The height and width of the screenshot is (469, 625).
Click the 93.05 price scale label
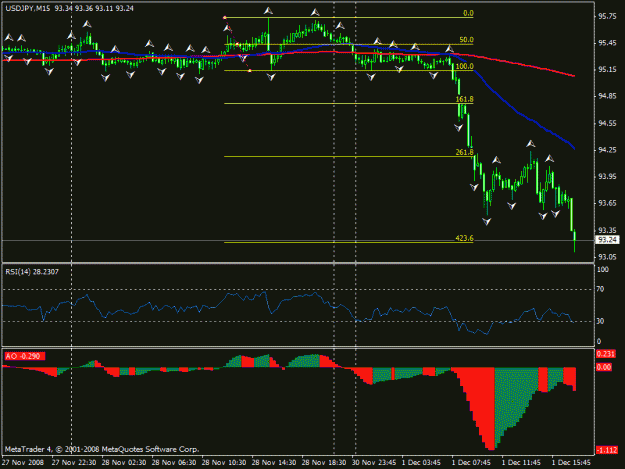point(607,257)
